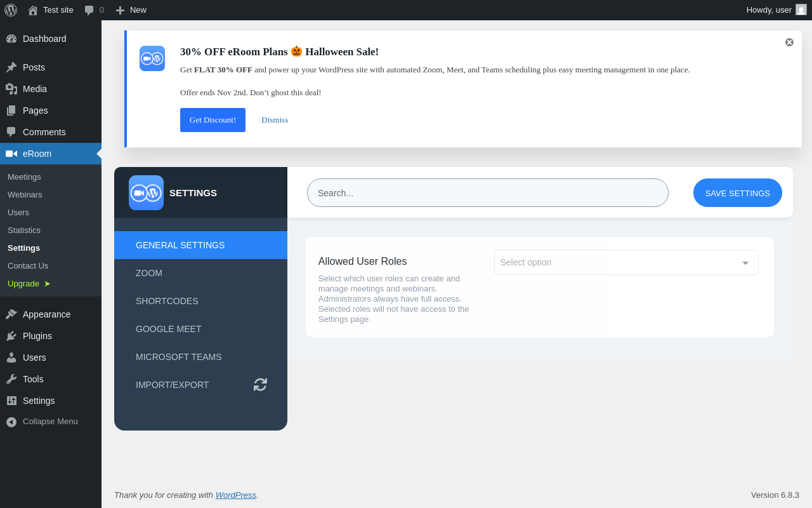This screenshot has height=508, width=812.
Task: Click the Pages icon in sidebar
Action: [11, 110]
